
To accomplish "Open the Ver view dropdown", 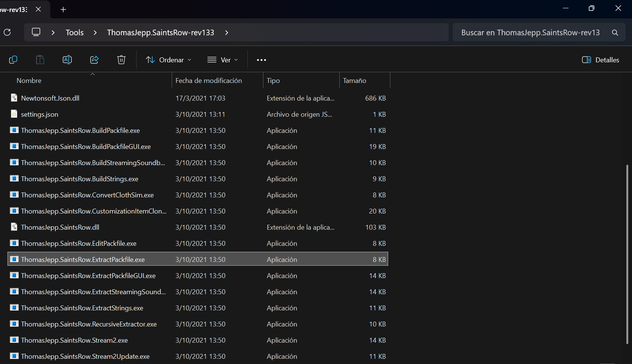I will (x=223, y=60).
